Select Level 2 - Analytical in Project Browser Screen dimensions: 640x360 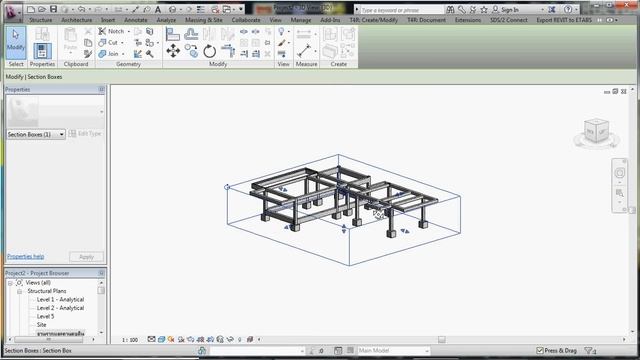pos(60,308)
